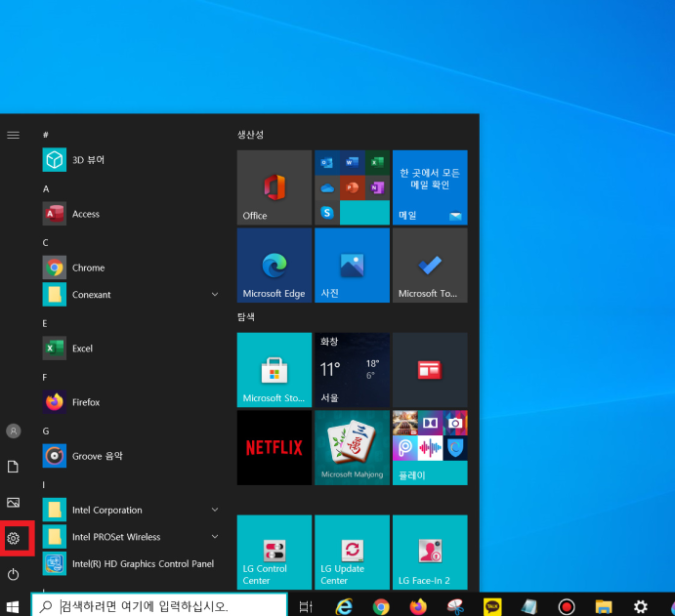The width and height of the screenshot is (675, 616).
Task: Open the Office apps group tile
Action: point(352,187)
